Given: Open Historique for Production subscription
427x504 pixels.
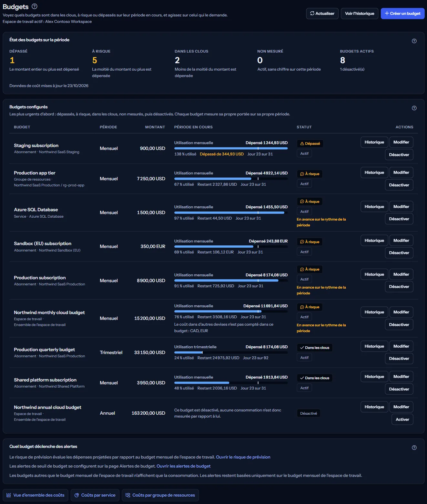Looking at the screenshot, I should point(374,274).
